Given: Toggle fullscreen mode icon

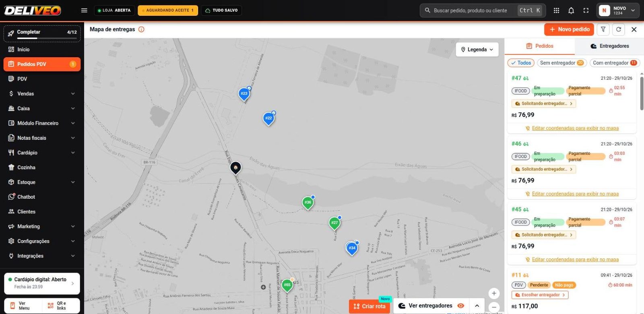Looking at the screenshot, I should 586,10.
